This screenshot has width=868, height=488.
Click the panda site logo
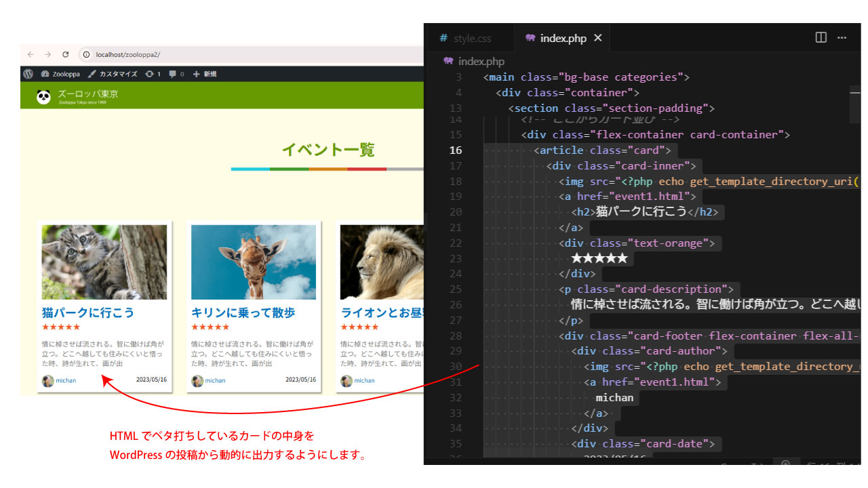tap(44, 97)
